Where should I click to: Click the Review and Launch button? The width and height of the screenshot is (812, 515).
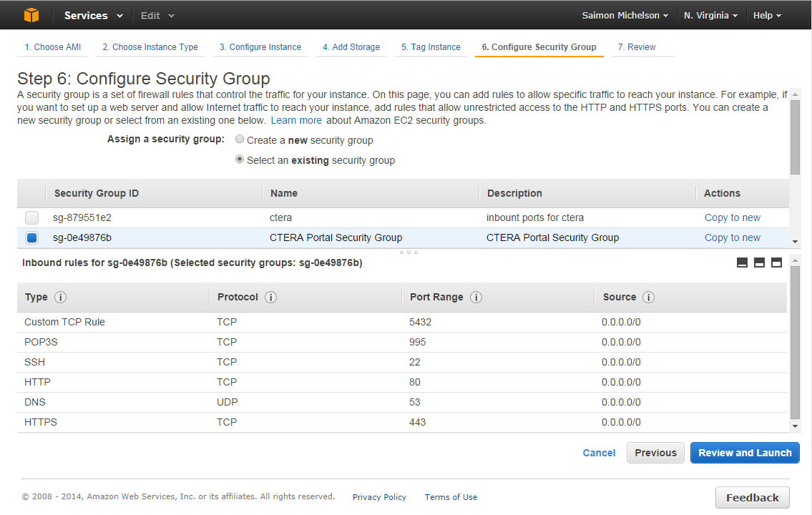click(x=745, y=453)
